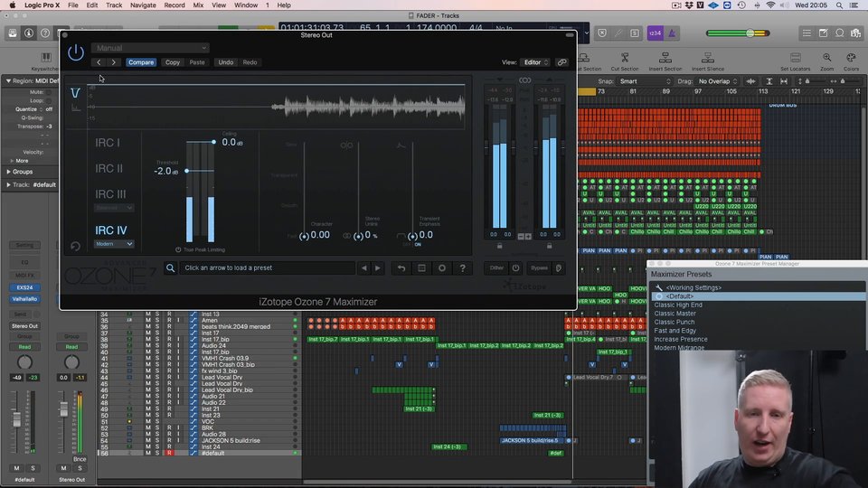Load the next preset with right arrow

coord(378,267)
